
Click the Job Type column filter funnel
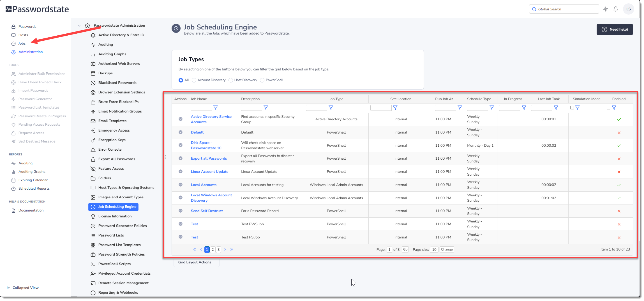pyautogui.click(x=331, y=108)
